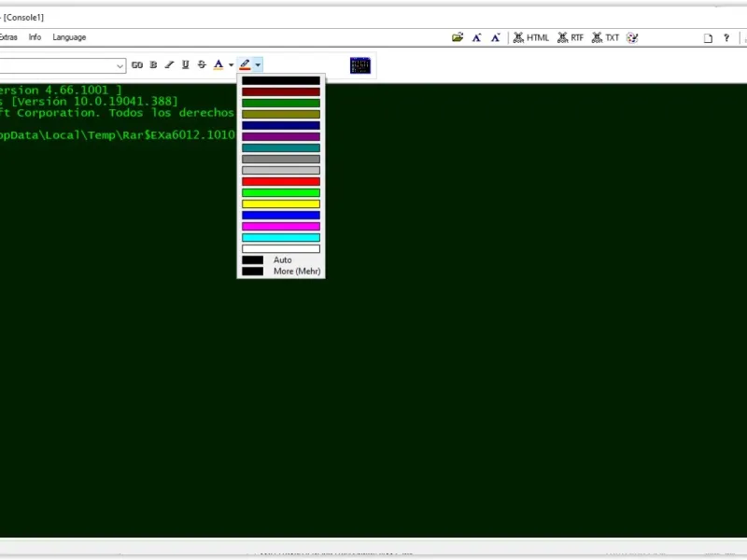This screenshot has width=747, height=560.
Task: Export console as RTF
Action: click(571, 38)
